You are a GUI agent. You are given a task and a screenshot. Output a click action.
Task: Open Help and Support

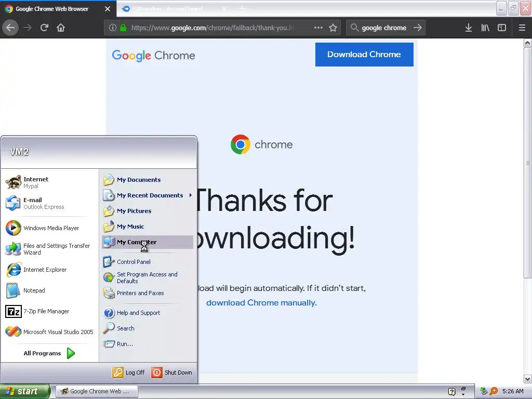[148, 312]
